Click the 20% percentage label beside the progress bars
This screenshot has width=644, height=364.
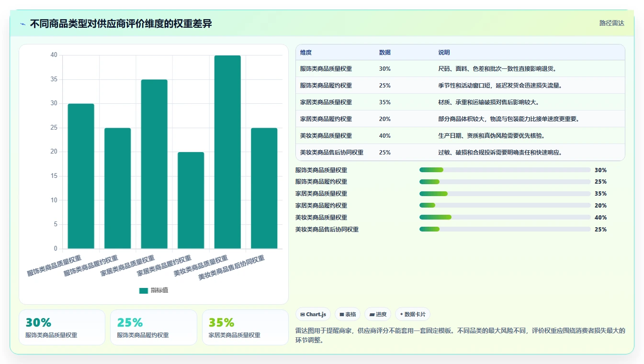(x=600, y=206)
